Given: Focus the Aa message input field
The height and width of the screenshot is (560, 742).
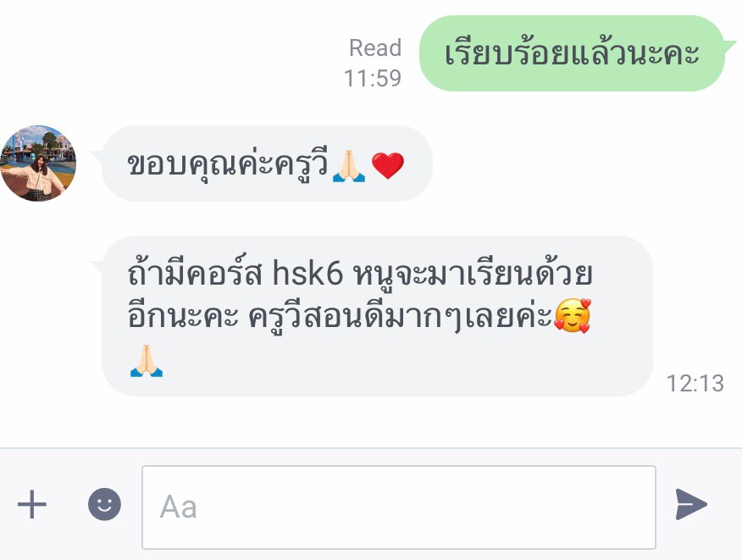Looking at the screenshot, I should [x=398, y=507].
